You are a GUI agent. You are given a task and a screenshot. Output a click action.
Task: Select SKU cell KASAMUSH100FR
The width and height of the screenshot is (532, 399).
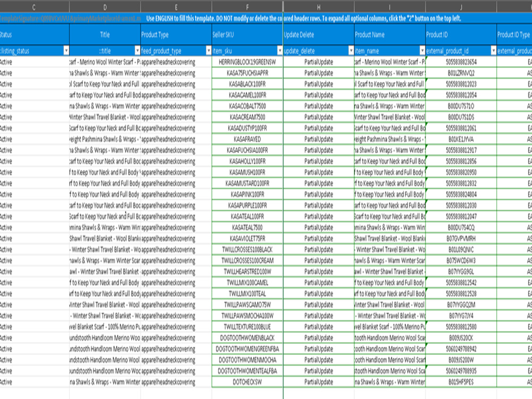pos(247,172)
